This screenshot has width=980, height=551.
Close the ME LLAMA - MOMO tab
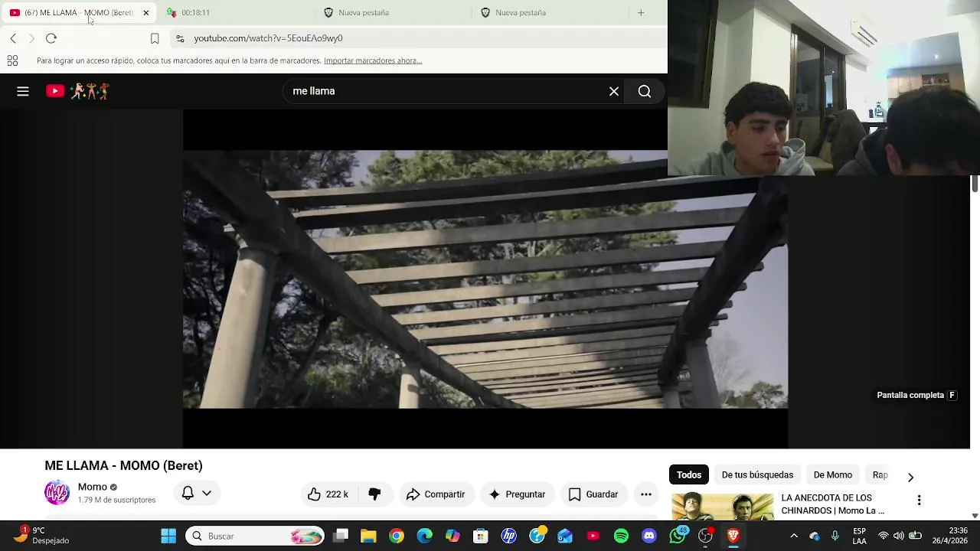pyautogui.click(x=145, y=12)
